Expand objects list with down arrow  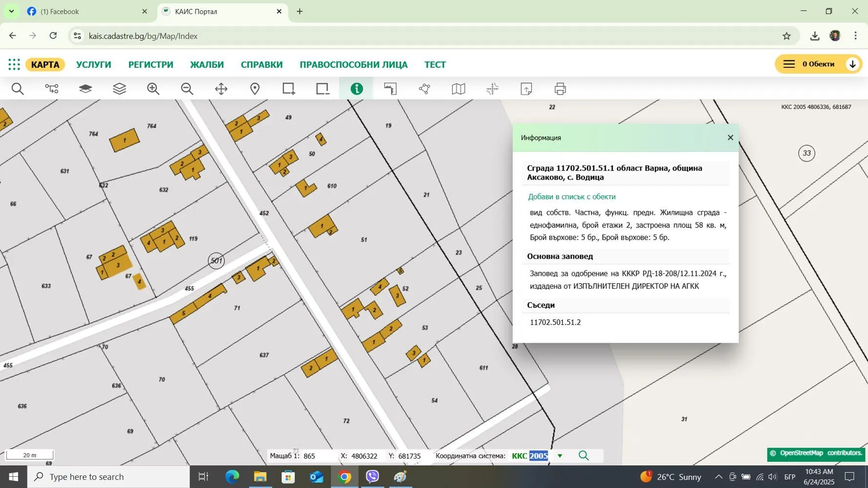pos(852,64)
